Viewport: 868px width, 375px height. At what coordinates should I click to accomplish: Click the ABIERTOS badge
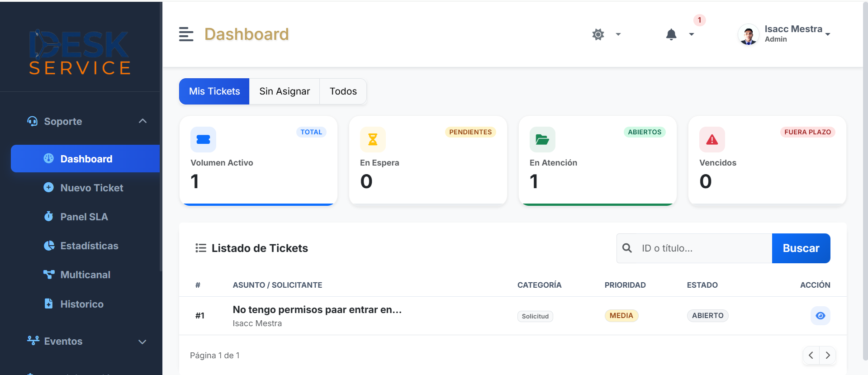645,132
